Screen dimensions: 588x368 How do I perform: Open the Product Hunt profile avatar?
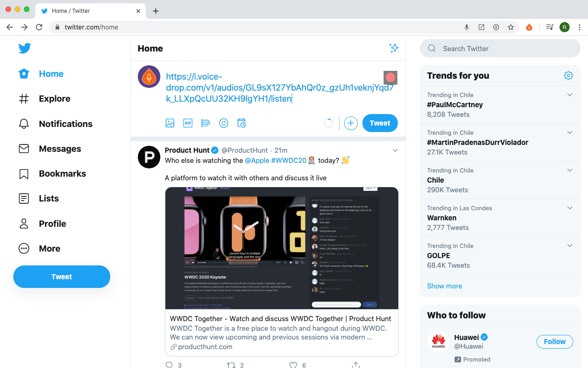(x=149, y=157)
